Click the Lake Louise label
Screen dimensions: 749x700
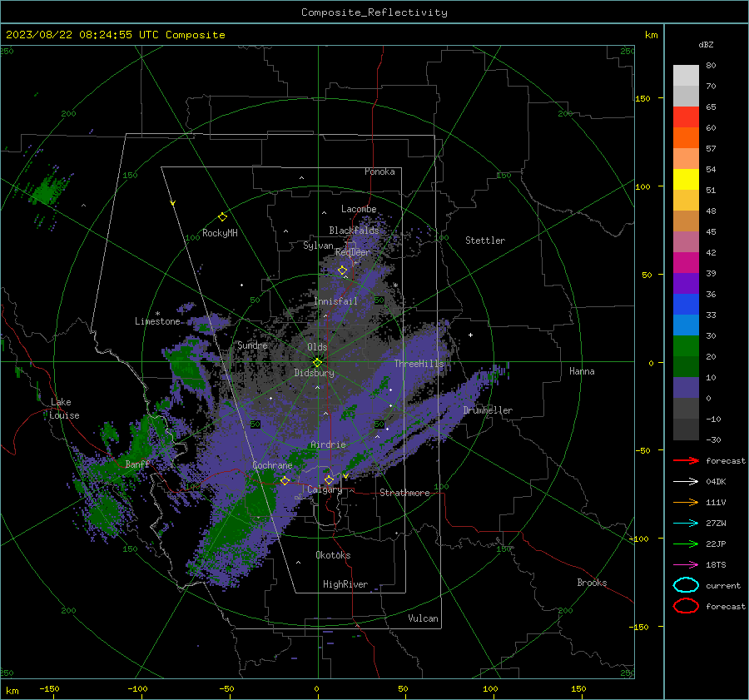click(x=64, y=409)
